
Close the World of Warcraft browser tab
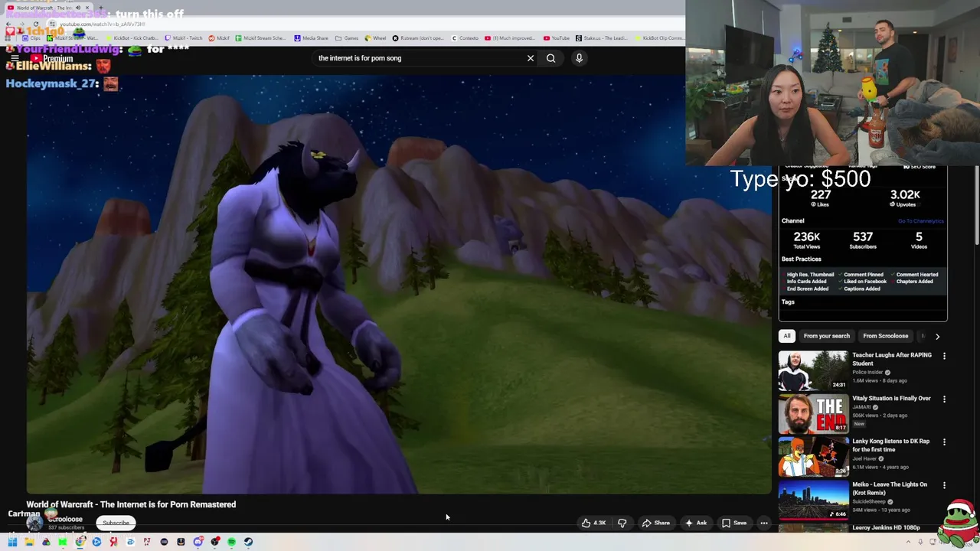point(87,8)
